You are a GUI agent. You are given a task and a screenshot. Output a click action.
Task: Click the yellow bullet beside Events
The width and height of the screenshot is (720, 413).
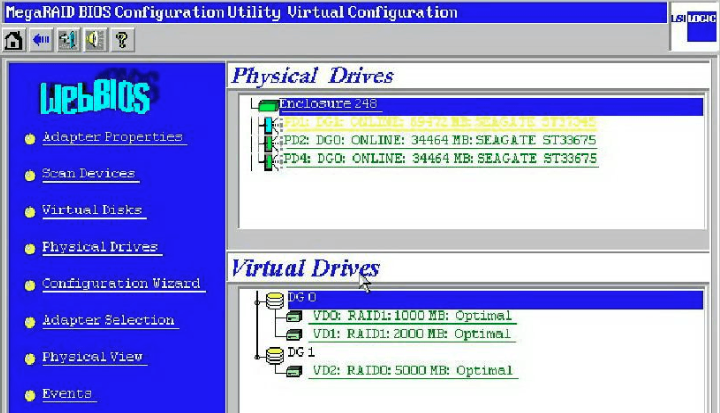coord(30,395)
